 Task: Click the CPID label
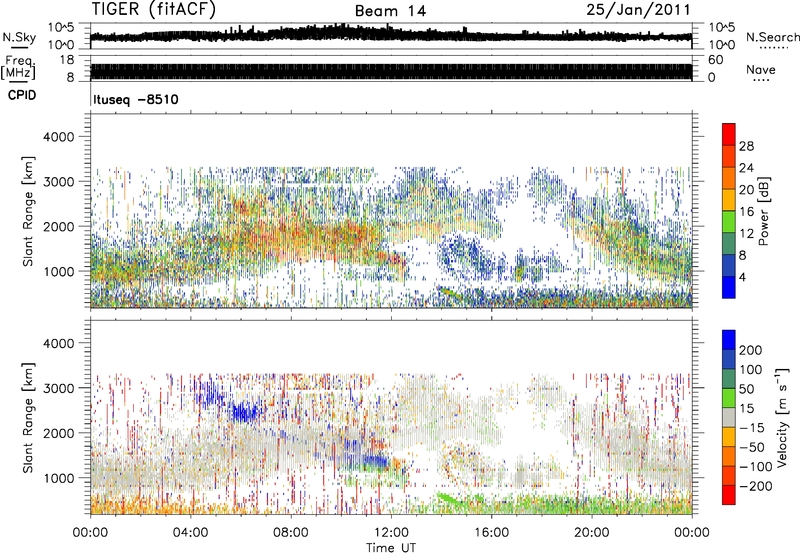pyautogui.click(x=22, y=95)
